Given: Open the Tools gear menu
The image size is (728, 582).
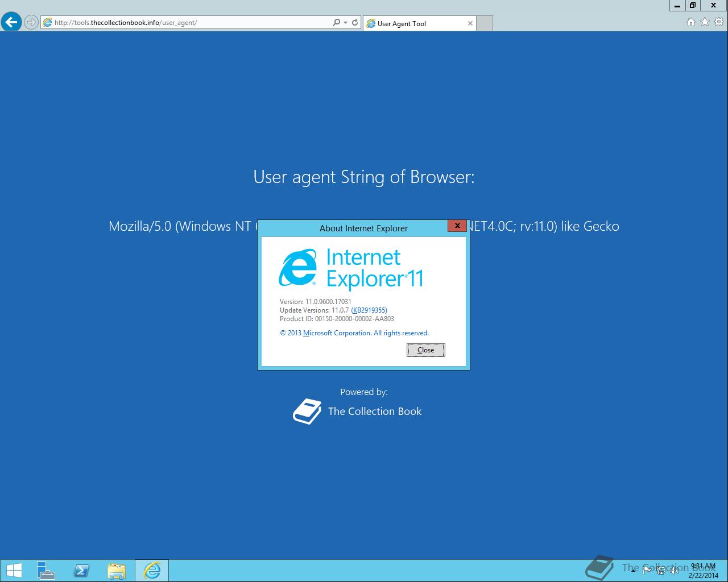Looking at the screenshot, I should point(719,22).
